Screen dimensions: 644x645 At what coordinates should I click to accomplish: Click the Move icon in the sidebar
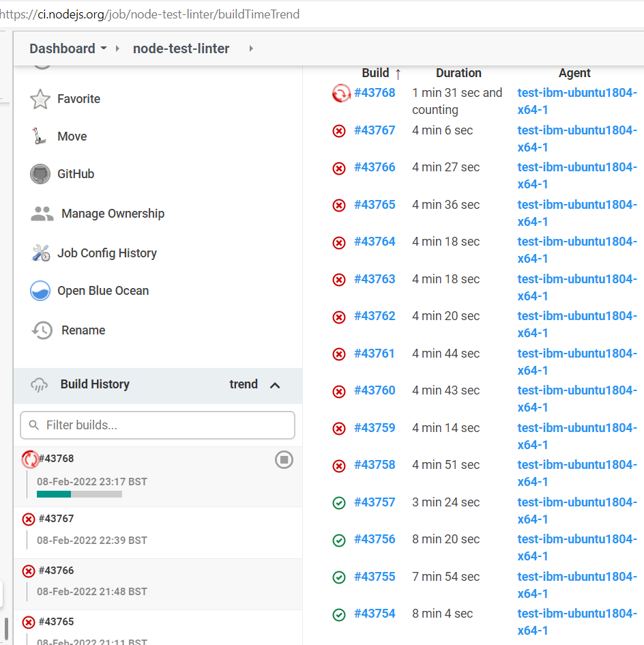pyautogui.click(x=40, y=136)
